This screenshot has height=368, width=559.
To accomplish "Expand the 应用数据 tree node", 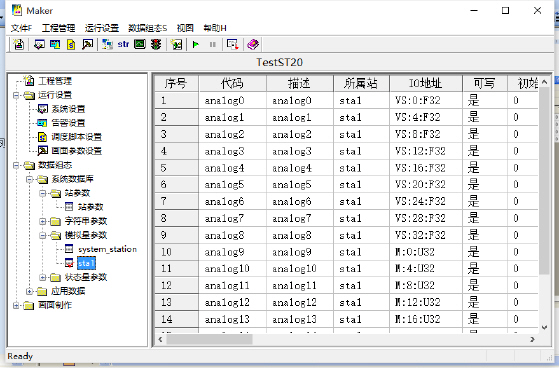I will tap(30, 291).
